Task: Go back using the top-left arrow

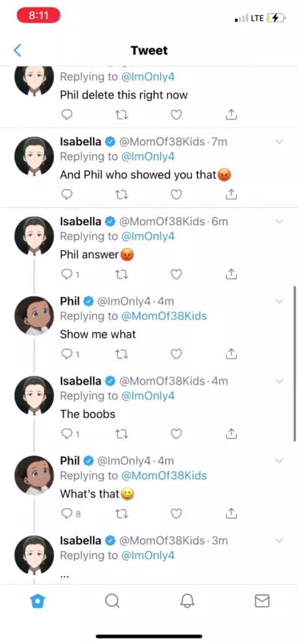Action: pos(17,50)
